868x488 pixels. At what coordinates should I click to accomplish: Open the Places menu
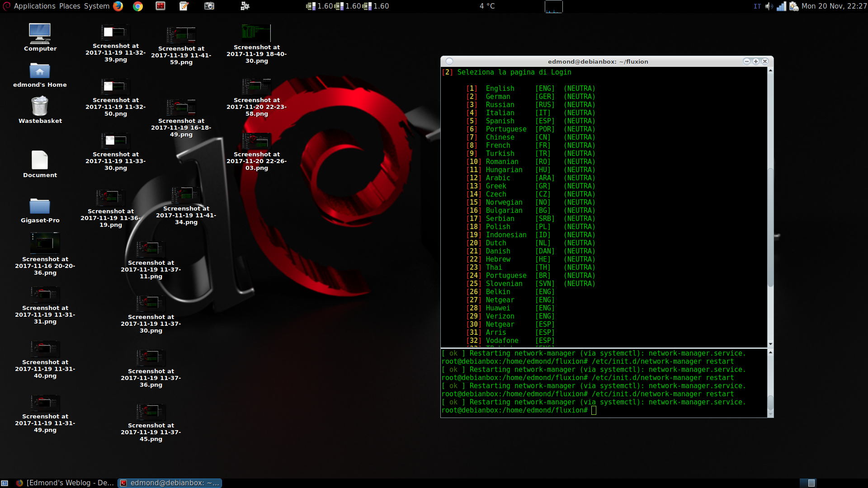70,6
